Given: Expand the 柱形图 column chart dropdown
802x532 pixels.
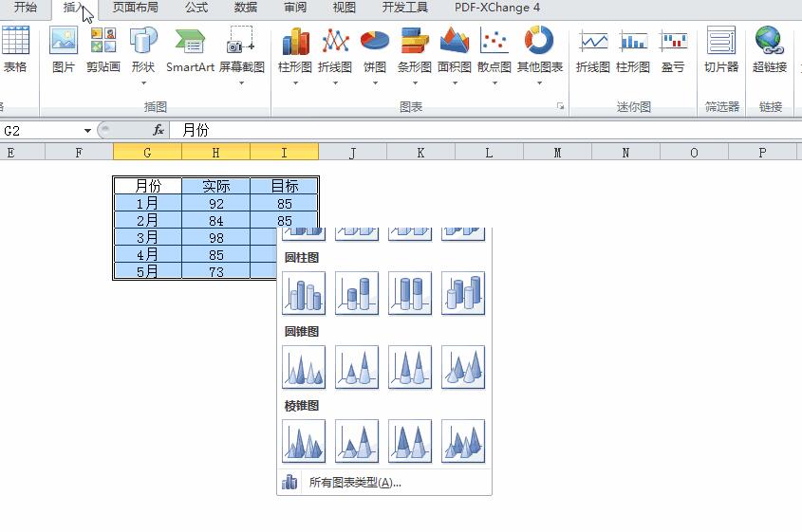Looking at the screenshot, I should [295, 83].
